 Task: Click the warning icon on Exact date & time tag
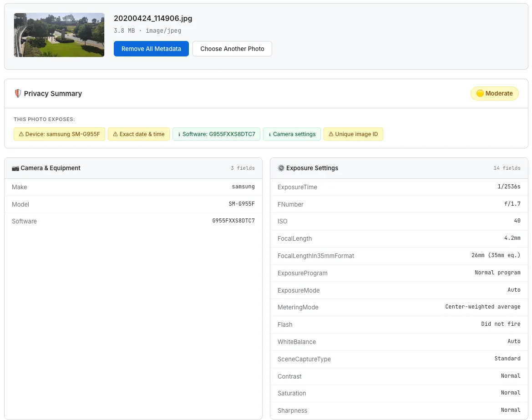tap(115, 134)
